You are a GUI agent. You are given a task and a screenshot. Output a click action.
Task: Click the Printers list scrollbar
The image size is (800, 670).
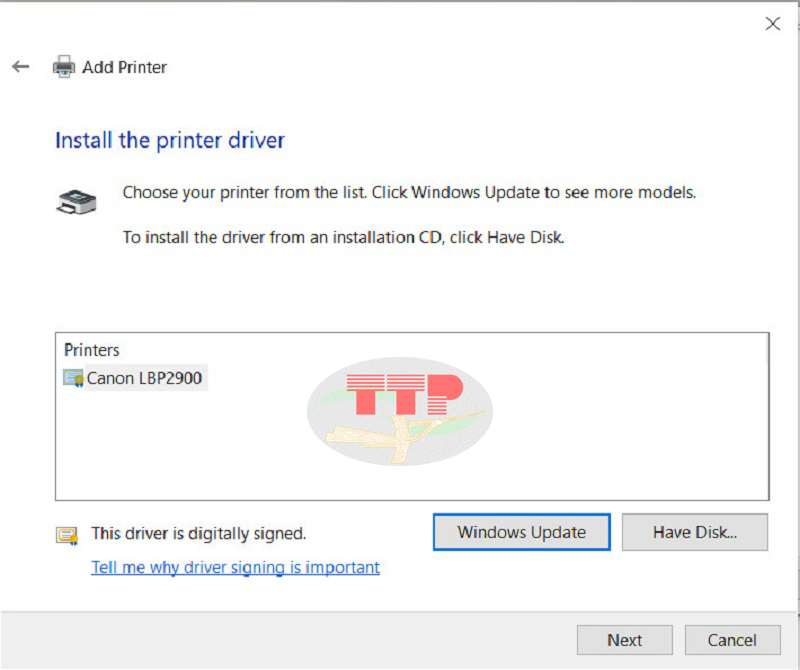[766, 416]
